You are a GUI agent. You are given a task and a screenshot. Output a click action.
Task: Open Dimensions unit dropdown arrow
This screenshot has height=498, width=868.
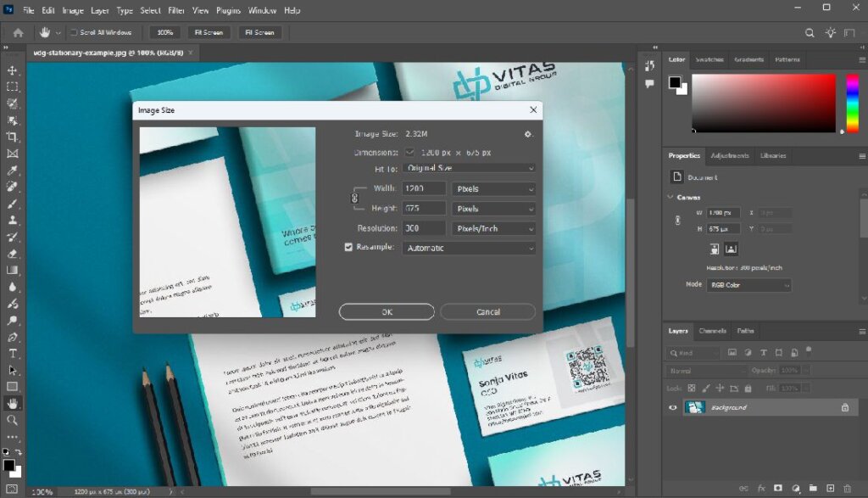[409, 153]
